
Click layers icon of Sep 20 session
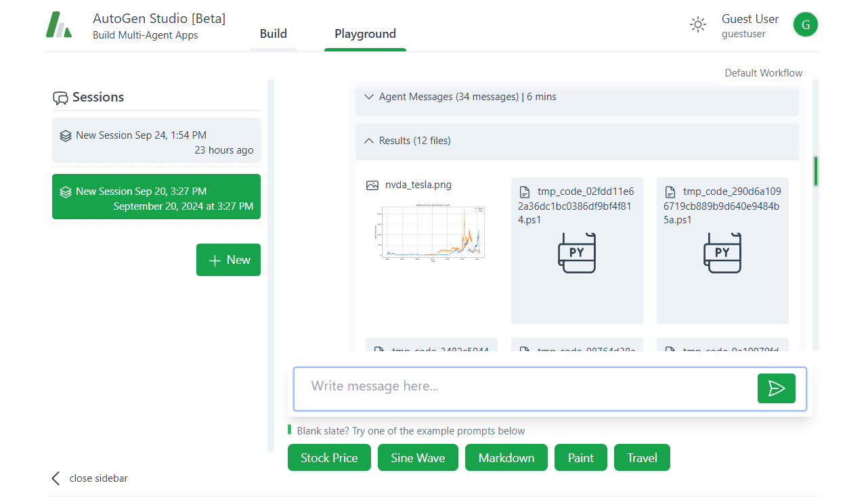(66, 191)
